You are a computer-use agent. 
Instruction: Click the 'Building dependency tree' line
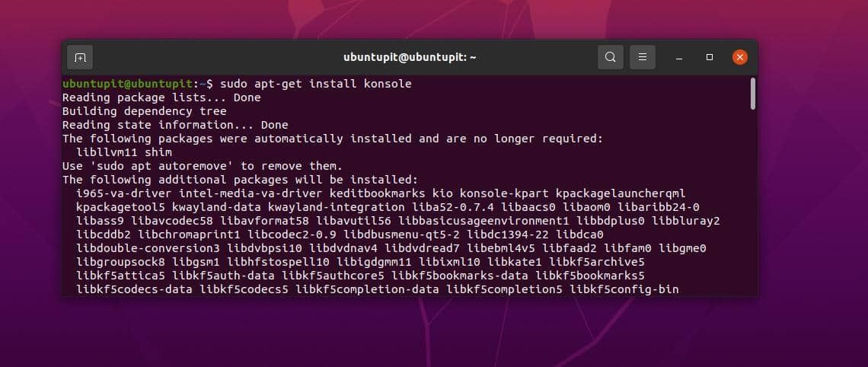click(145, 111)
